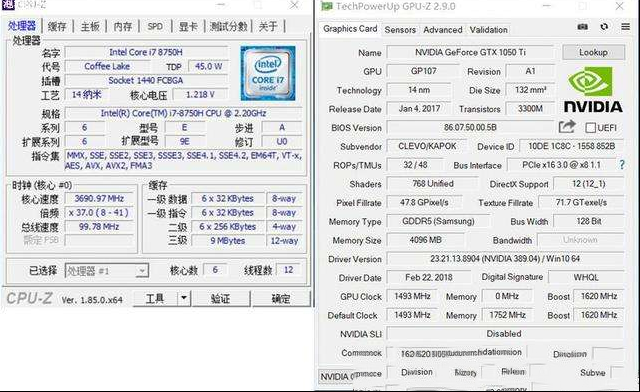Click the GPU-Z title bar app icon
The image size is (640, 392).
click(x=327, y=6)
